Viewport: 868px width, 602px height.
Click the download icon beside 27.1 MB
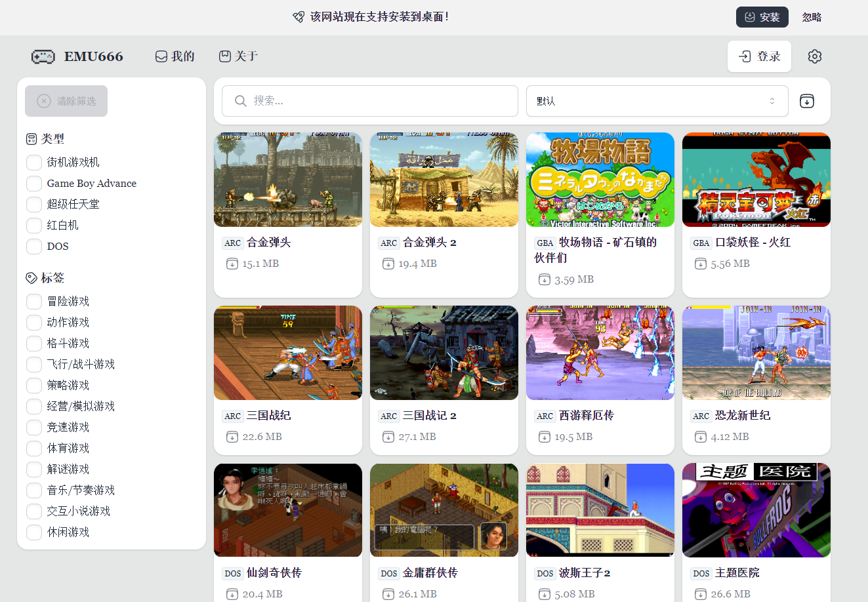388,437
